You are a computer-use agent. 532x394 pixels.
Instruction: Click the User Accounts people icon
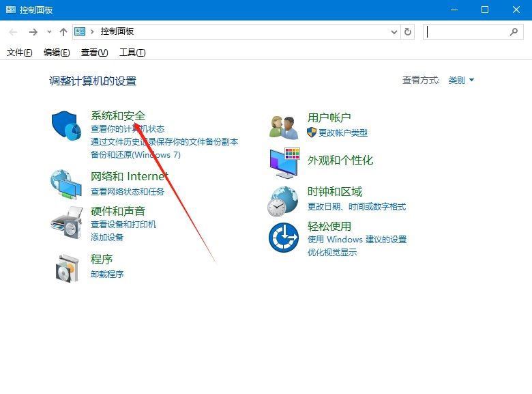pyautogui.click(x=284, y=127)
